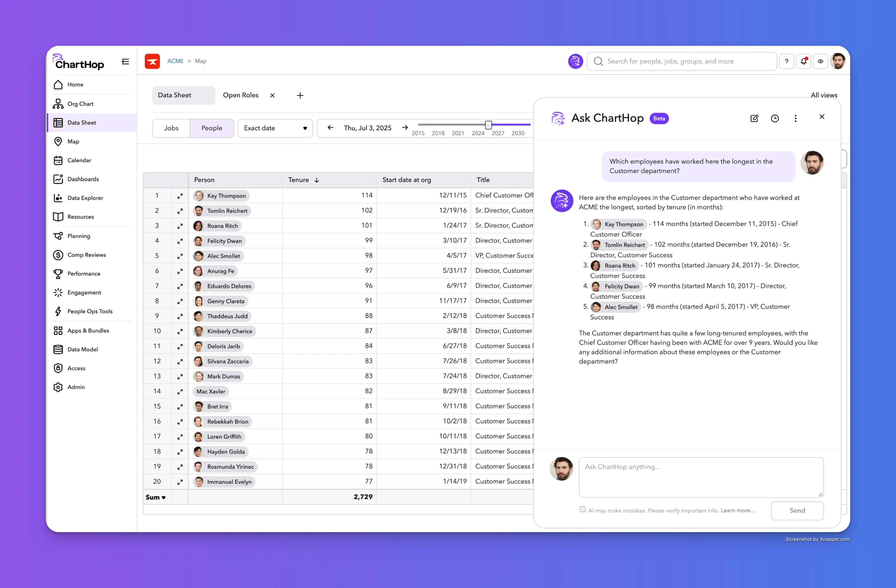
Task: Open the Exact date dropdown
Action: (275, 128)
